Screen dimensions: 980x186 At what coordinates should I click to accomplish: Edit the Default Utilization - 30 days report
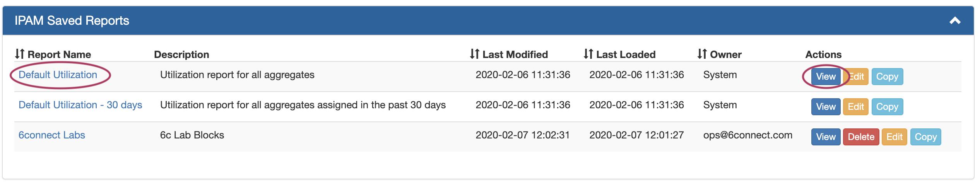[856, 107]
